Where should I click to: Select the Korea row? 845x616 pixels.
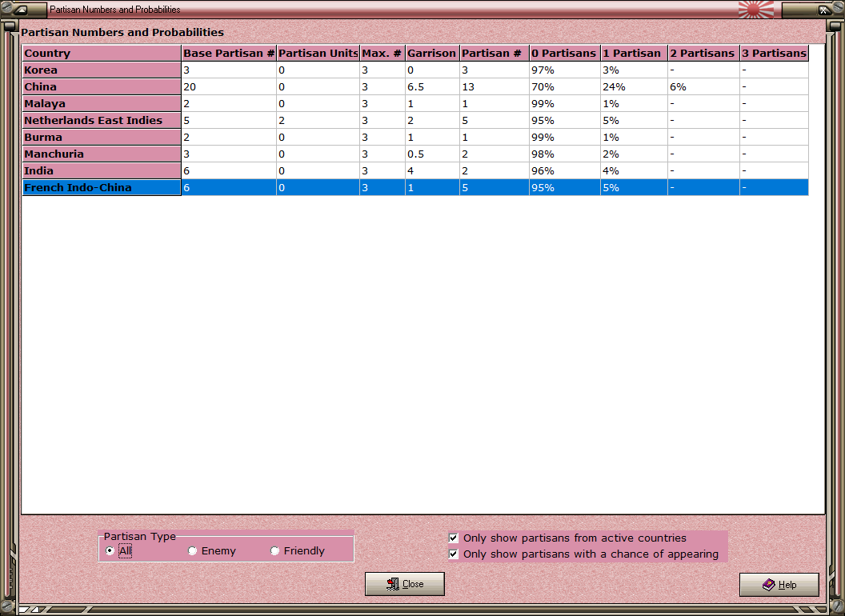pos(415,70)
